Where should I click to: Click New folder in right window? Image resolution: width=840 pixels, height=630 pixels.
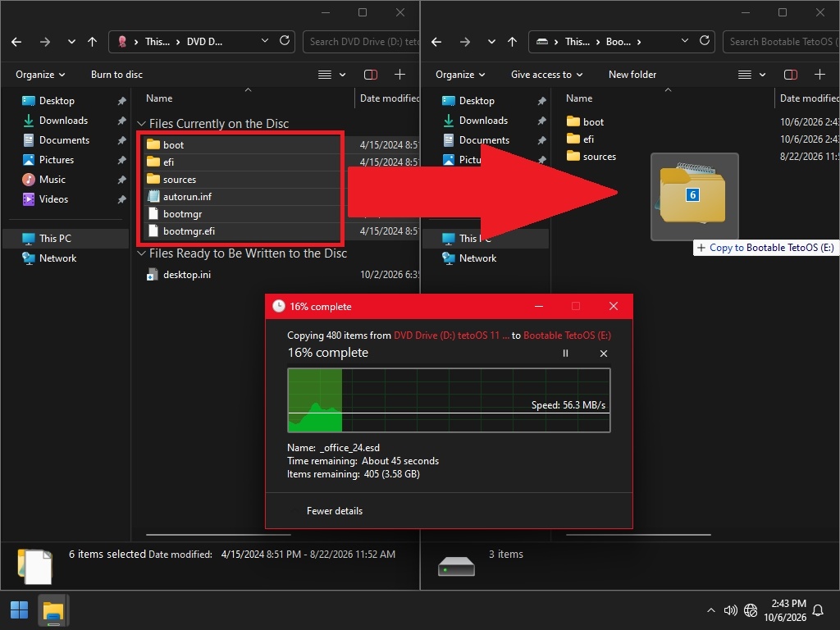(x=632, y=75)
